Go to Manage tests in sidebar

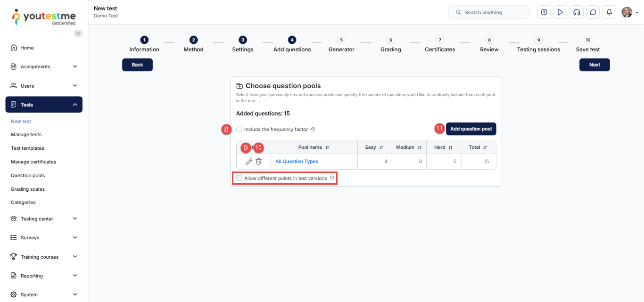point(26,134)
